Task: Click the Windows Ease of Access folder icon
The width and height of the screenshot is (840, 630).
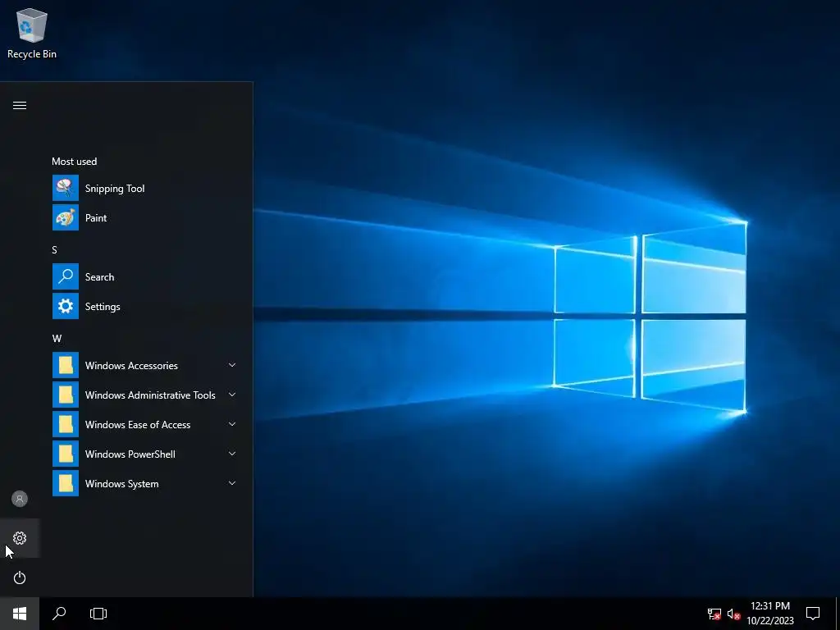Action: pyautogui.click(x=66, y=424)
